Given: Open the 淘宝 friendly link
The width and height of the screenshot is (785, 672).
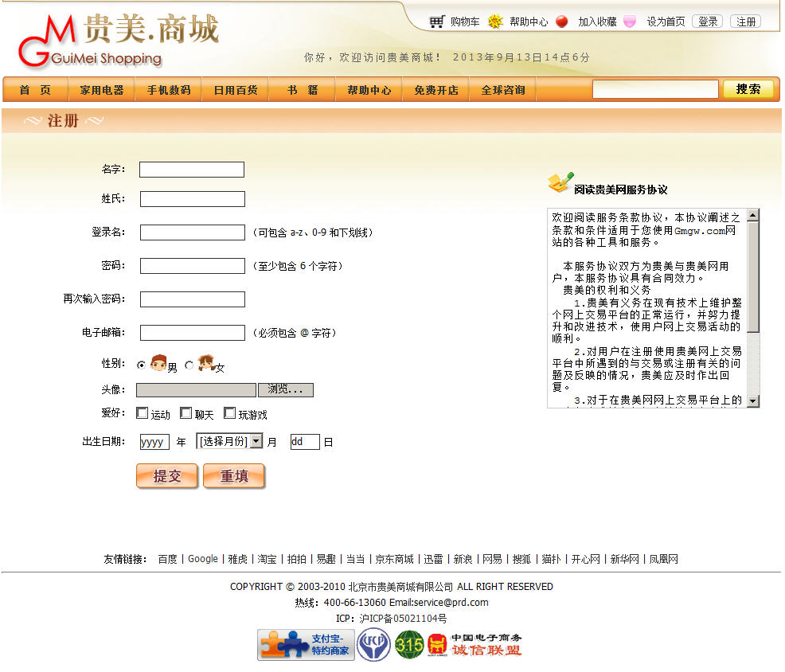Looking at the screenshot, I should pos(267,559).
